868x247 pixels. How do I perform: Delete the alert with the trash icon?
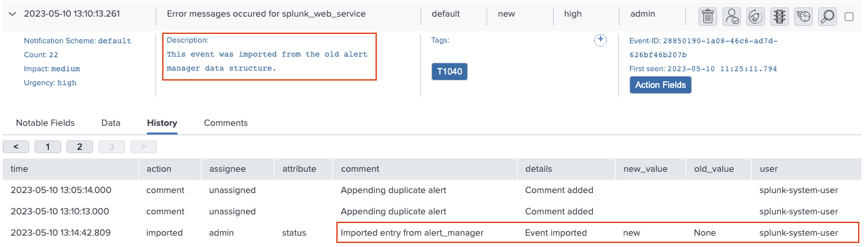click(708, 16)
